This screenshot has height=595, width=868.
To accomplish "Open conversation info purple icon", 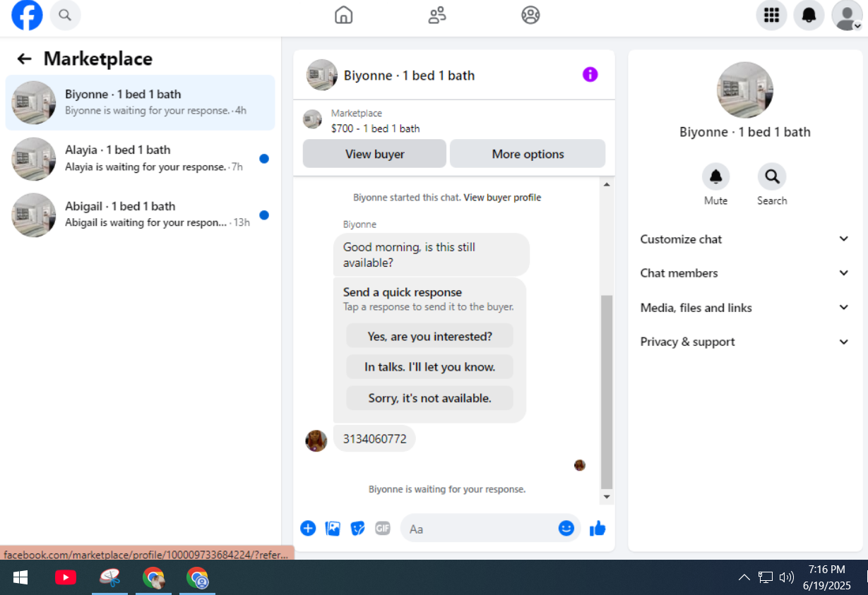I will click(590, 74).
